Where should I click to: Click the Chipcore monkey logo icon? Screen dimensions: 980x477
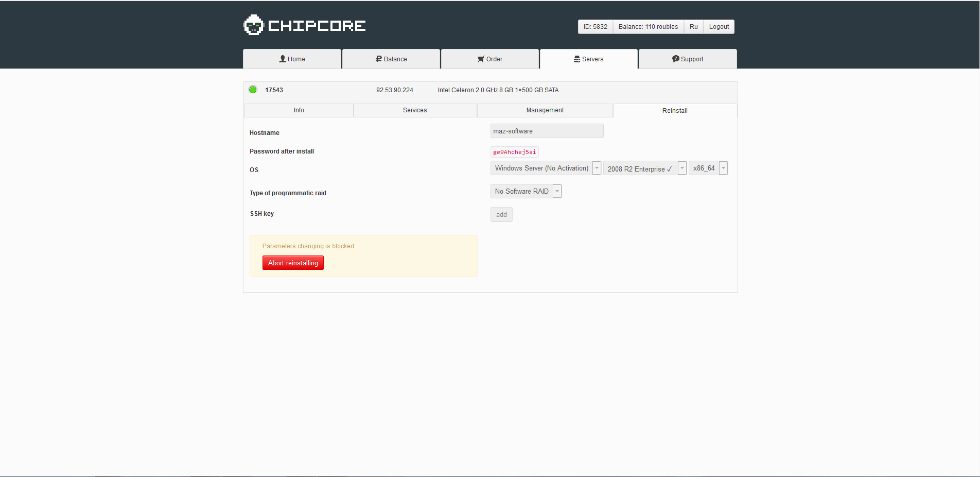[253, 25]
